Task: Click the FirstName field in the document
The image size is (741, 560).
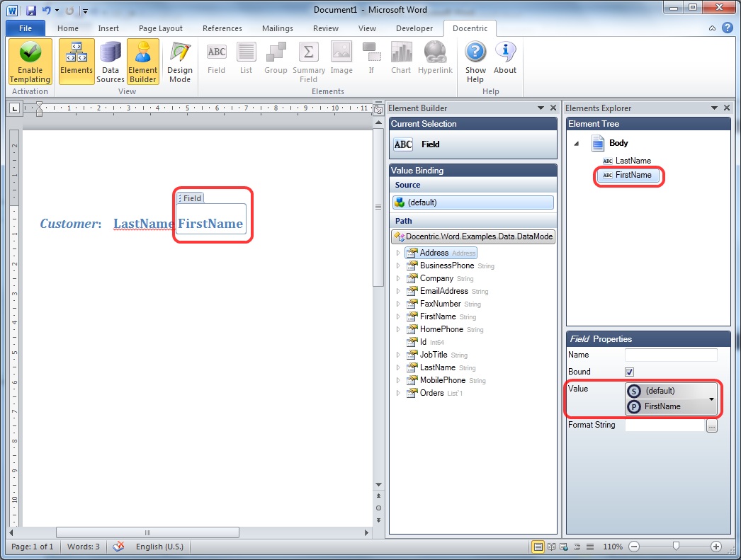Action: 211,224
